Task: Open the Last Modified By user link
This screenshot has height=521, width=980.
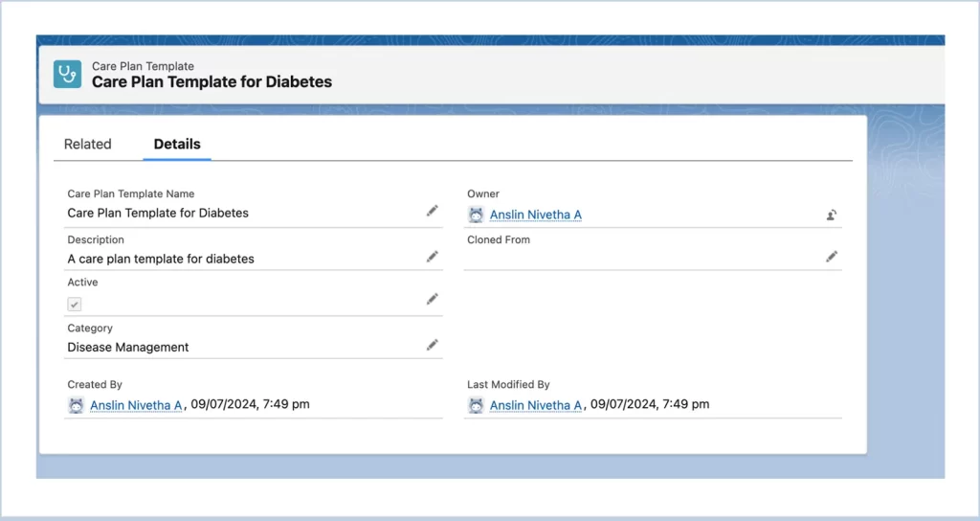Action: pos(536,405)
